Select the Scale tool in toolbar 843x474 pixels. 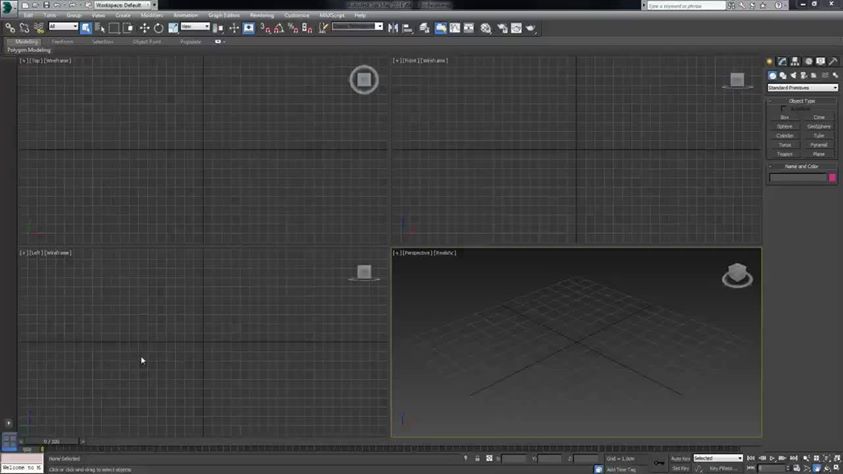(173, 28)
